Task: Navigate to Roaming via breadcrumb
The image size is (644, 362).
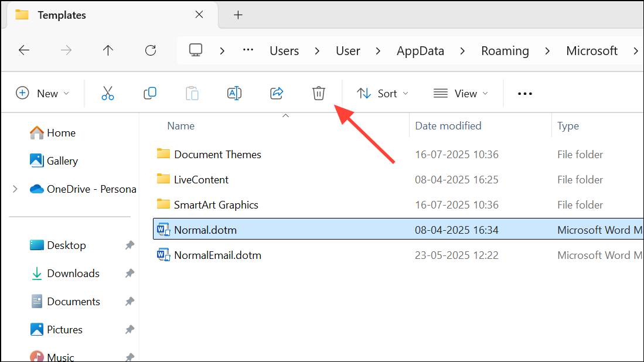Action: point(505,50)
